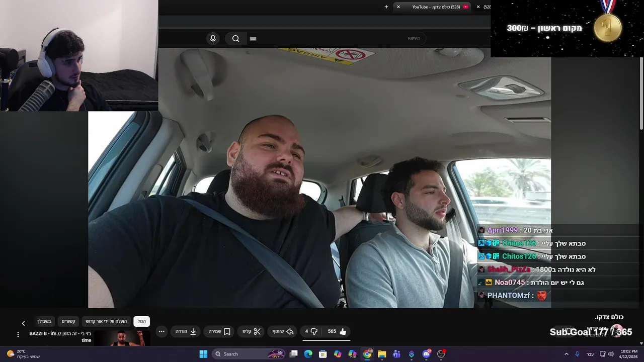The width and height of the screenshot is (644, 362).
Task: Open the Windows Start menu
Action: point(203,354)
